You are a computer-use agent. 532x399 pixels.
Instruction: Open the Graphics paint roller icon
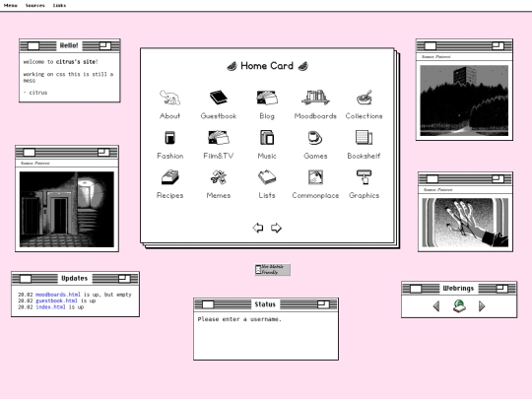click(x=365, y=177)
